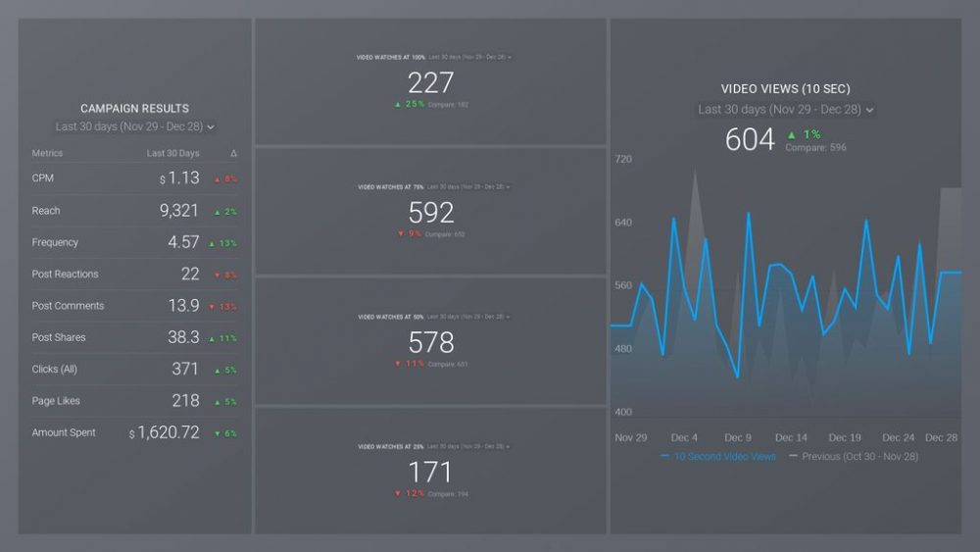
Task: Click the Last 30 Days column header
Action: (x=172, y=154)
